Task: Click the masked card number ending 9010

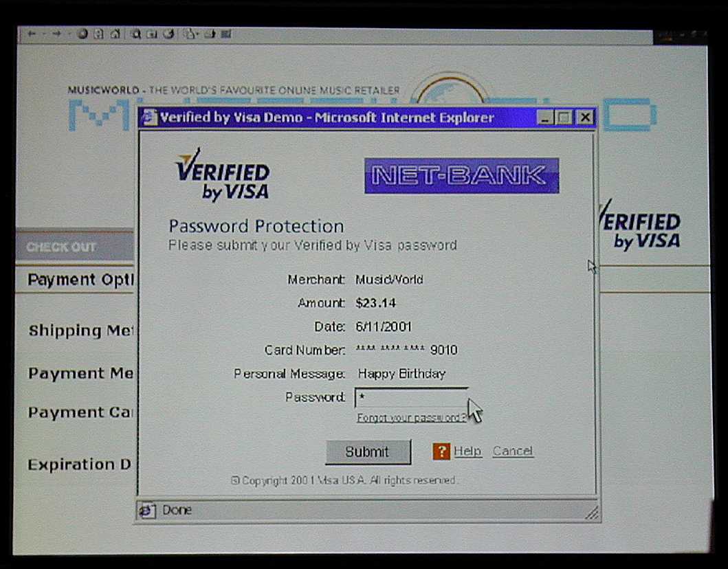Action: (x=407, y=350)
